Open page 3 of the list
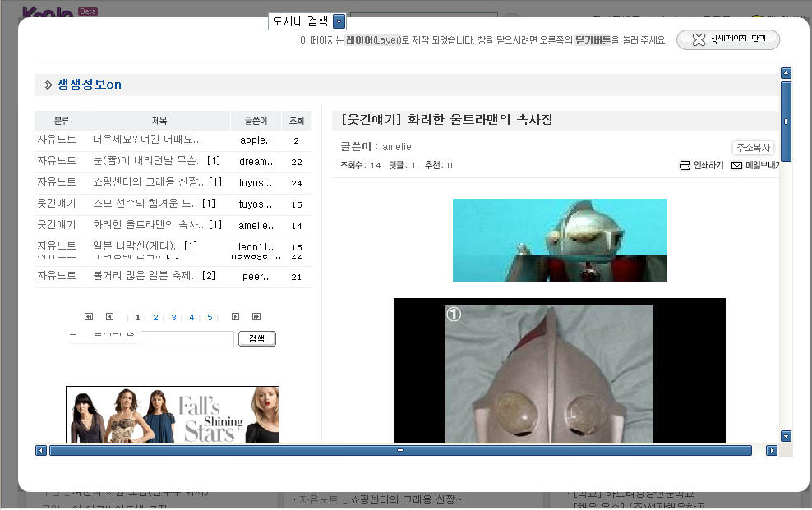The height and width of the screenshot is (510, 812). (x=173, y=317)
